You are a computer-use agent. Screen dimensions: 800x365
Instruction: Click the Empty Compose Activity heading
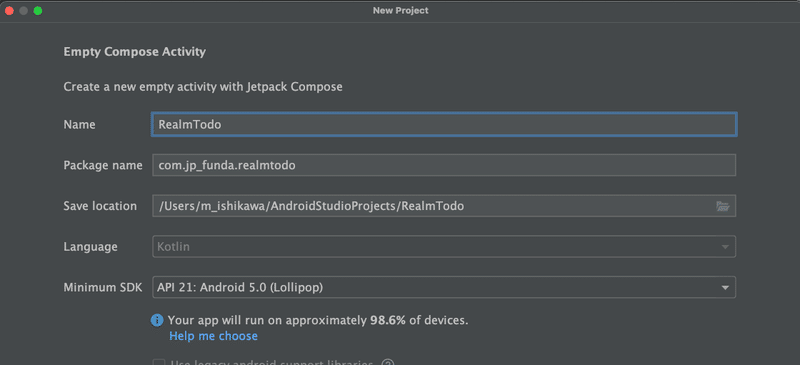pos(135,52)
